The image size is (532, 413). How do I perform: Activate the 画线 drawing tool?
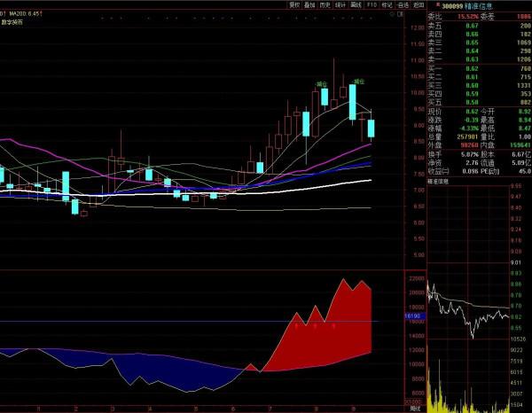click(x=356, y=4)
